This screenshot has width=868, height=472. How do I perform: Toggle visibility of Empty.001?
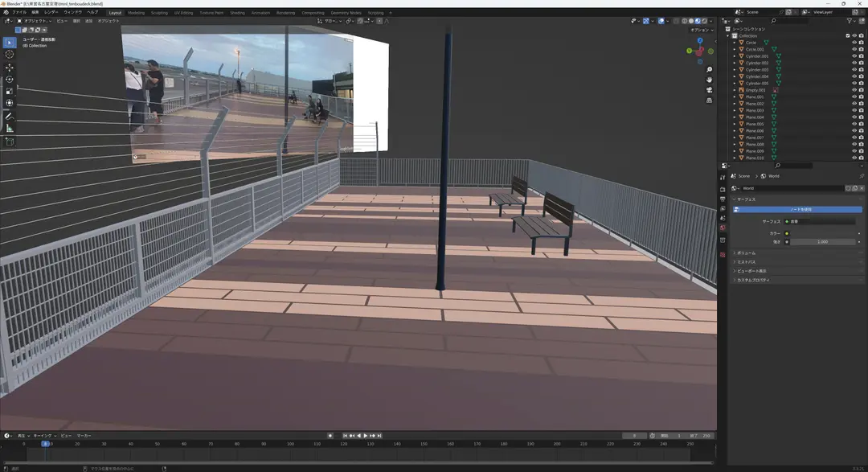coord(854,90)
